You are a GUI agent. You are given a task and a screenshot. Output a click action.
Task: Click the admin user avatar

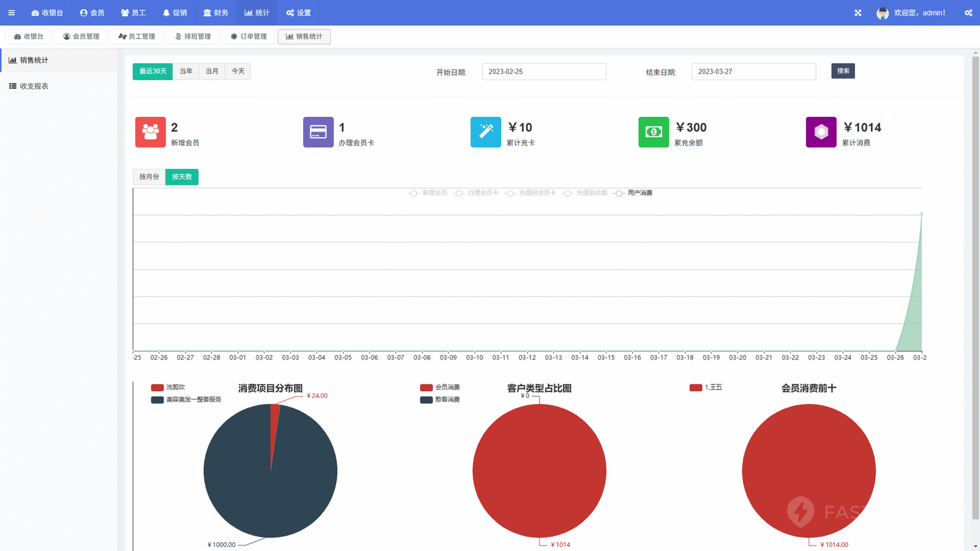click(882, 13)
